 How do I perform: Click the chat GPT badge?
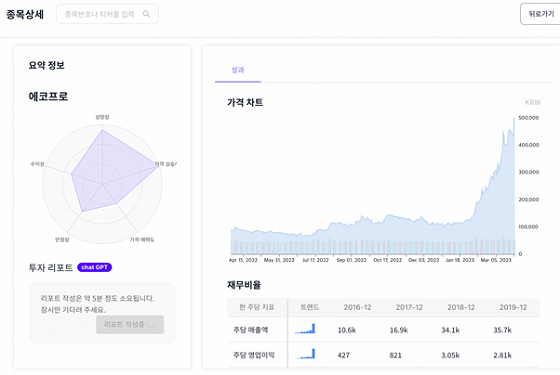(95, 267)
